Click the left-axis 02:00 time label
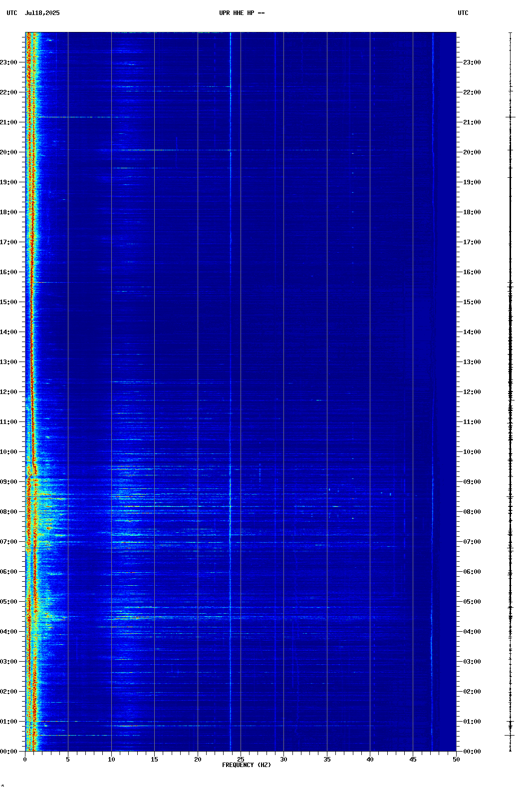This screenshot has height=791, width=532. 8,692
